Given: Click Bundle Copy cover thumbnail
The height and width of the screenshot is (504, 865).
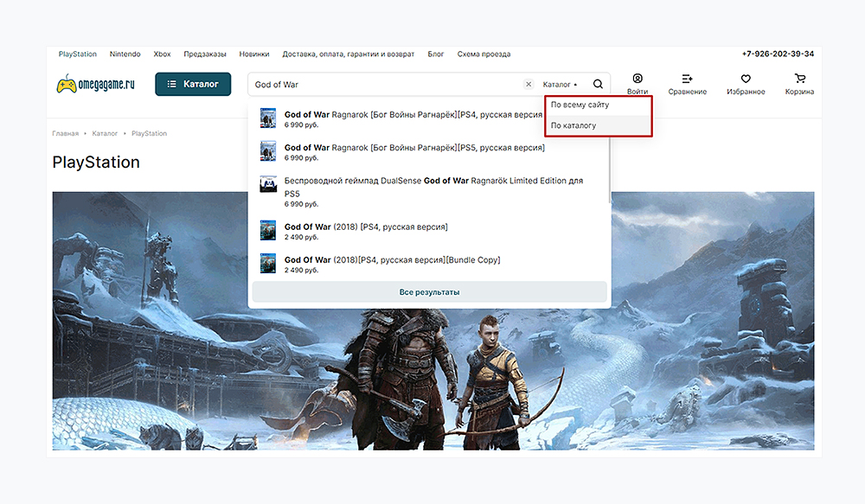Looking at the screenshot, I should click(x=268, y=264).
